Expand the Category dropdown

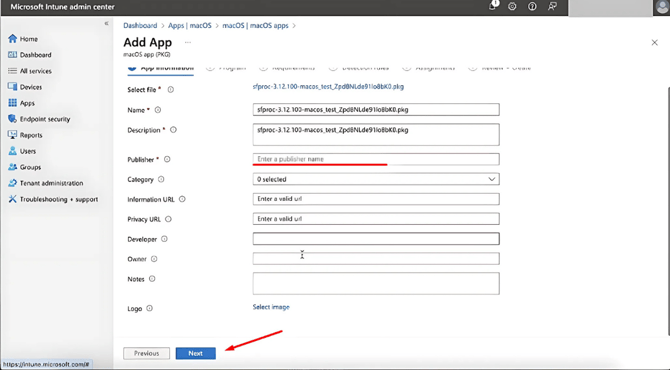(x=376, y=179)
